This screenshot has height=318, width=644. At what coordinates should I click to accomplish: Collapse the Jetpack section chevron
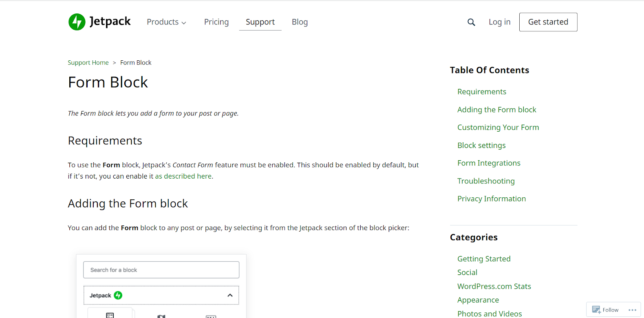pyautogui.click(x=230, y=295)
